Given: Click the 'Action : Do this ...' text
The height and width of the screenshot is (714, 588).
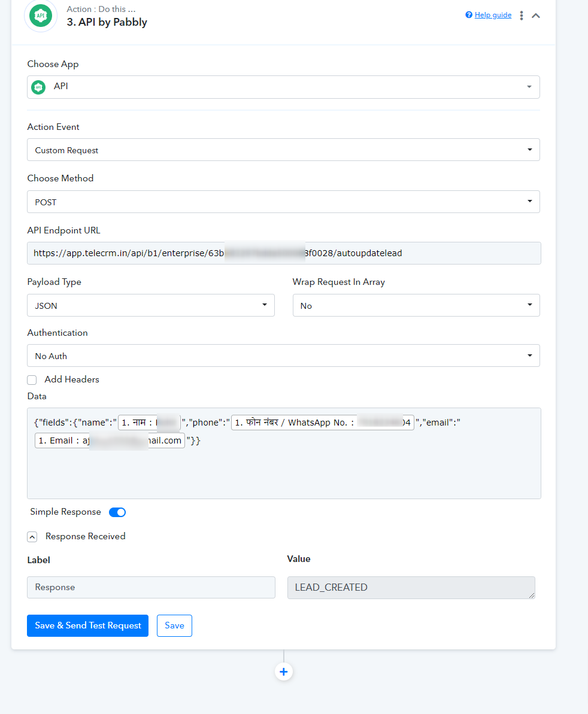Looking at the screenshot, I should click(101, 9).
